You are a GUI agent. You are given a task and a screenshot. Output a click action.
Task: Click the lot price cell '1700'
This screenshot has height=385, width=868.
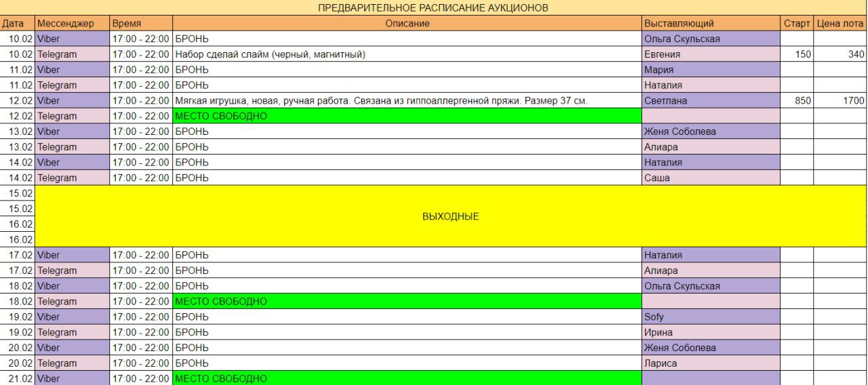coord(840,100)
